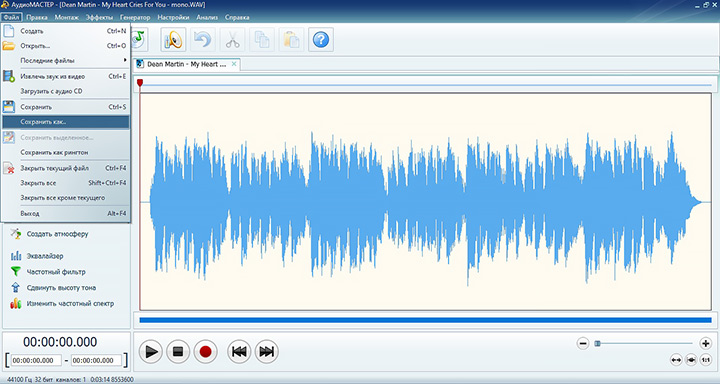
Task: Click the zoom slider handle
Action: point(597,344)
